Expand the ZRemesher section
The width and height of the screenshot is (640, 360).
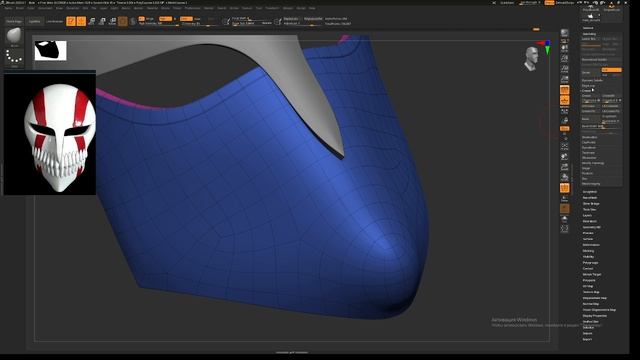pos(589,158)
